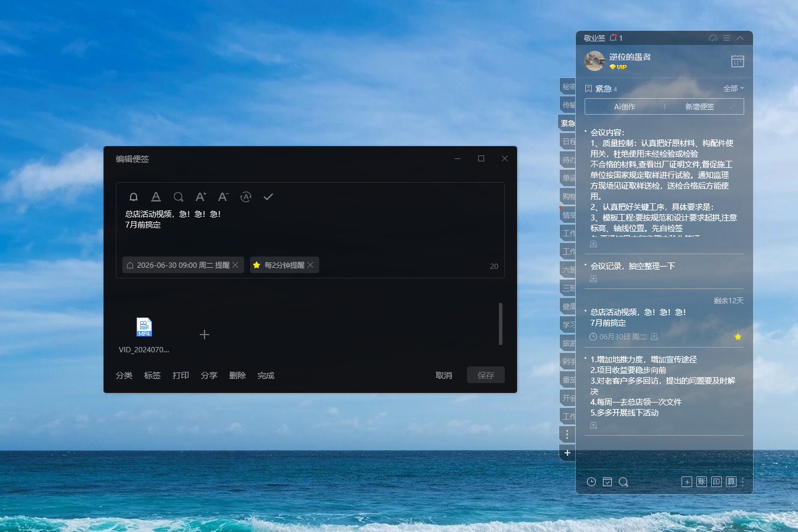798x532 pixels.
Task: Remove the 2026-06-30 09:00 reminder tag
Action: click(x=235, y=265)
